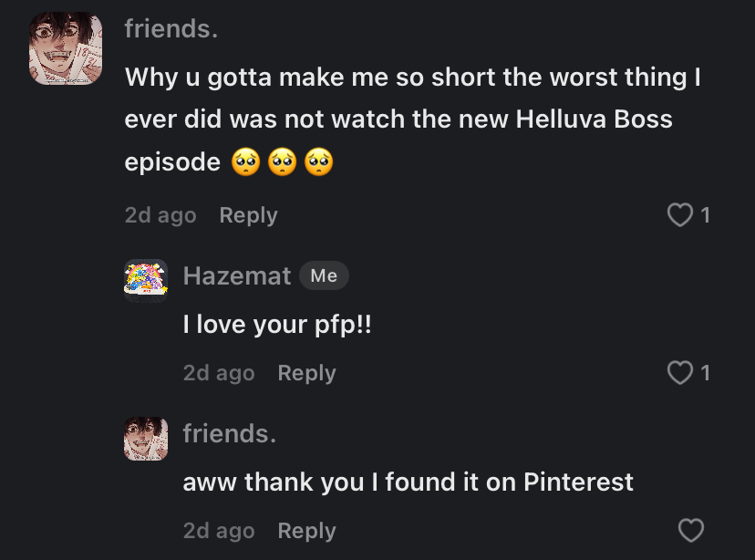Screen dimensions: 755x560
Task: Click the like count on Hazemat's comment
Action: click(705, 373)
